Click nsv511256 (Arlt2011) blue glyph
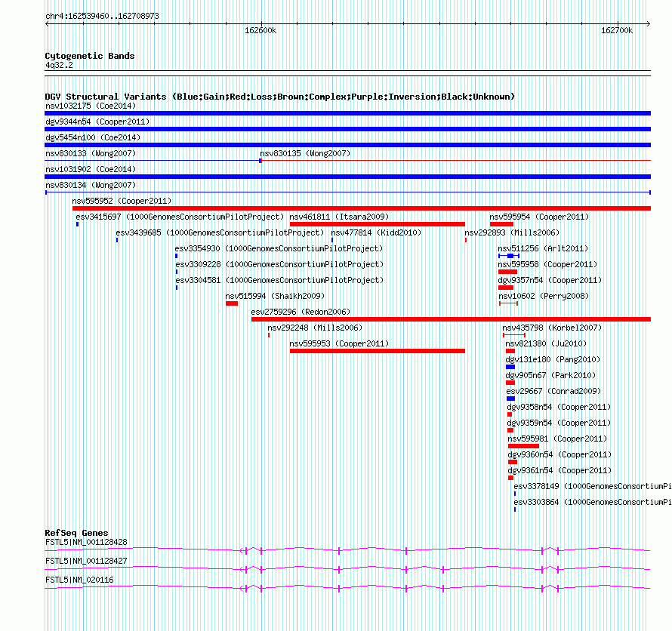Viewport: 672px width, 631px height. coord(509,256)
